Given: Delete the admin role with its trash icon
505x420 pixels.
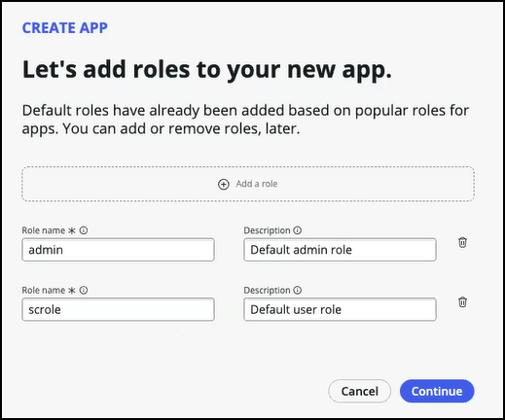Looking at the screenshot, I should pyautogui.click(x=462, y=242).
